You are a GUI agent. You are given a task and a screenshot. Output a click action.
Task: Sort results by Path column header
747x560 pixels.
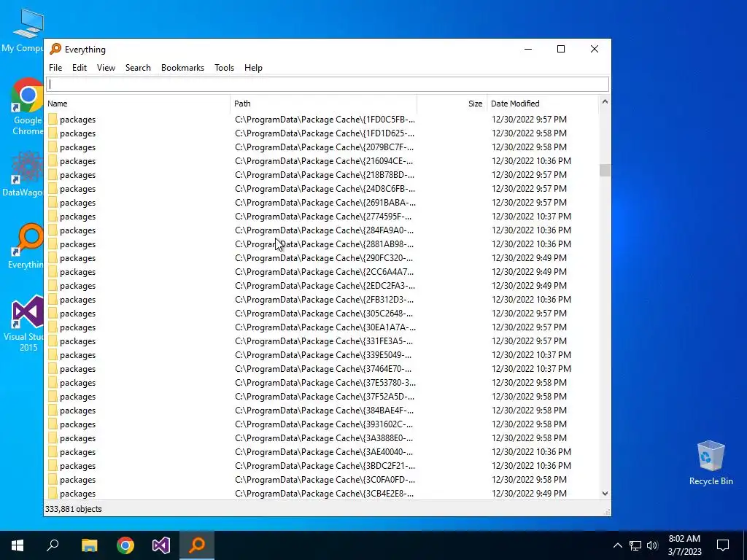[x=324, y=104]
